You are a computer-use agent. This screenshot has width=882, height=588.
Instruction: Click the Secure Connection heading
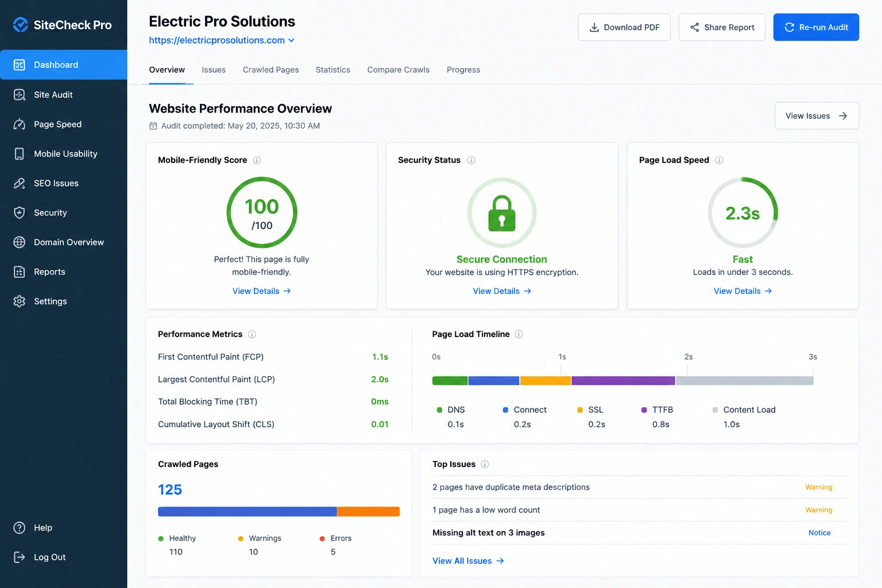[x=502, y=260]
